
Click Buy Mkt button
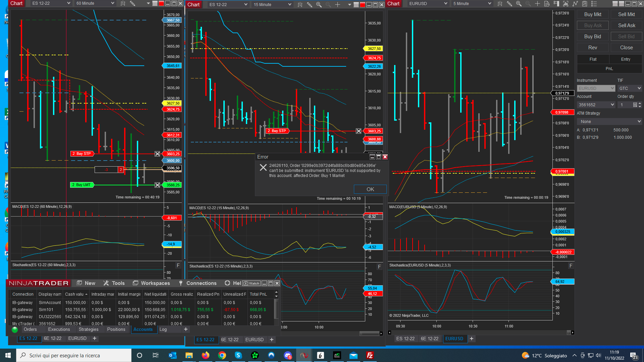pyautogui.click(x=593, y=14)
